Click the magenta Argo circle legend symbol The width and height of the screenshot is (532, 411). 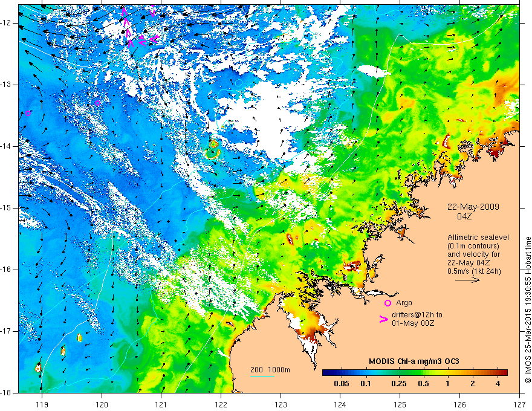pos(388,303)
